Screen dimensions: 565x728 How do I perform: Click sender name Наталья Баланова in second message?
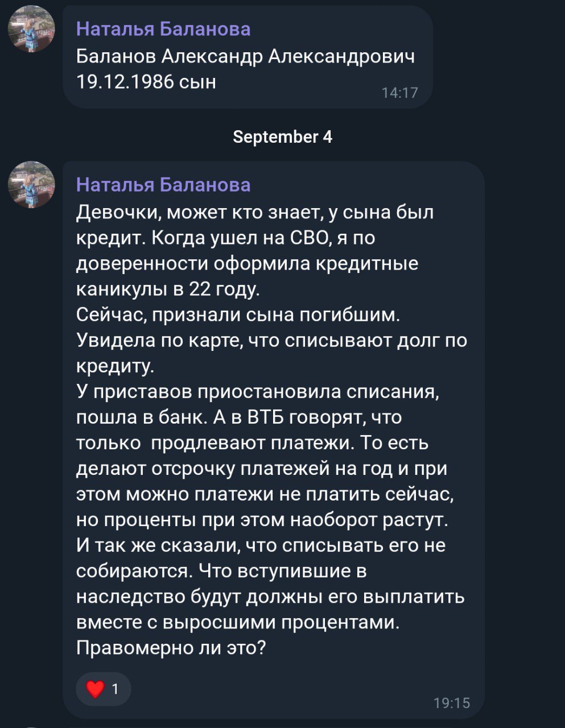(x=163, y=184)
